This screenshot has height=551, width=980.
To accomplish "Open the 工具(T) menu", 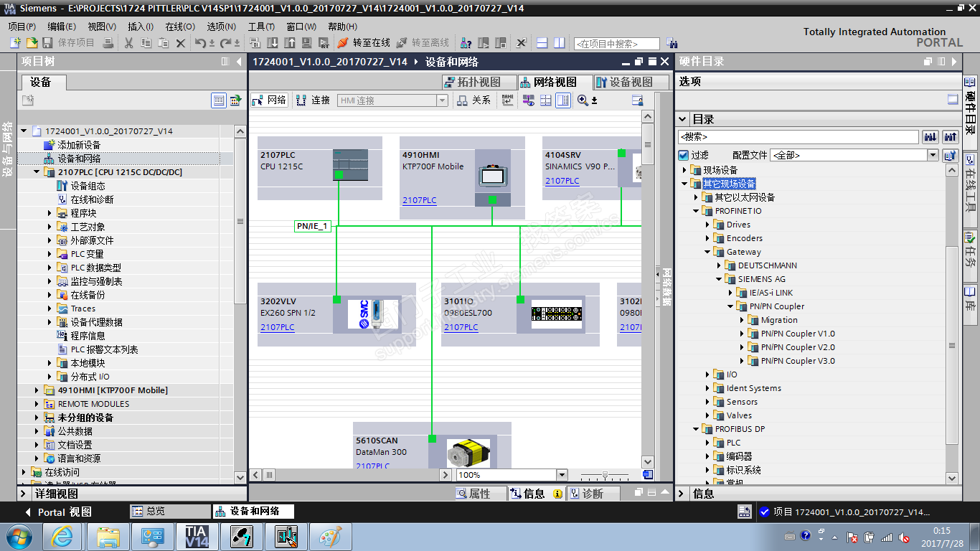I will (x=262, y=27).
